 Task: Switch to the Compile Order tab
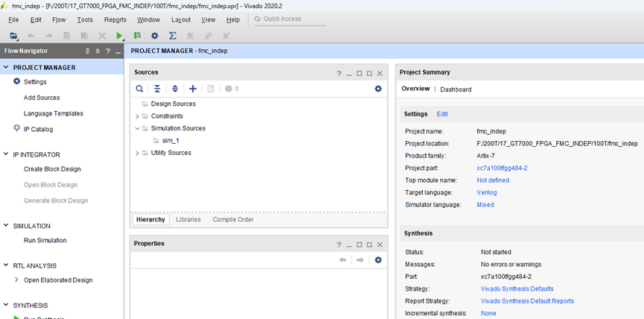point(233,220)
